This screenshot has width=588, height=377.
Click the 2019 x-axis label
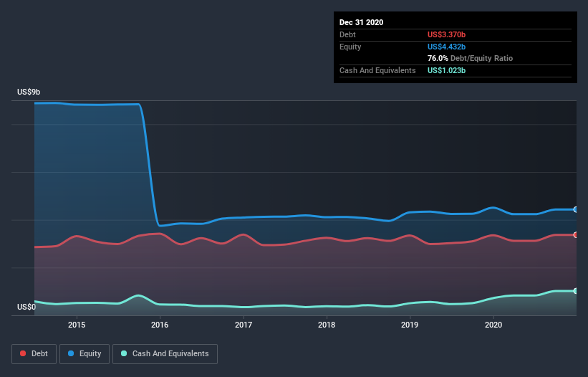tap(410, 325)
